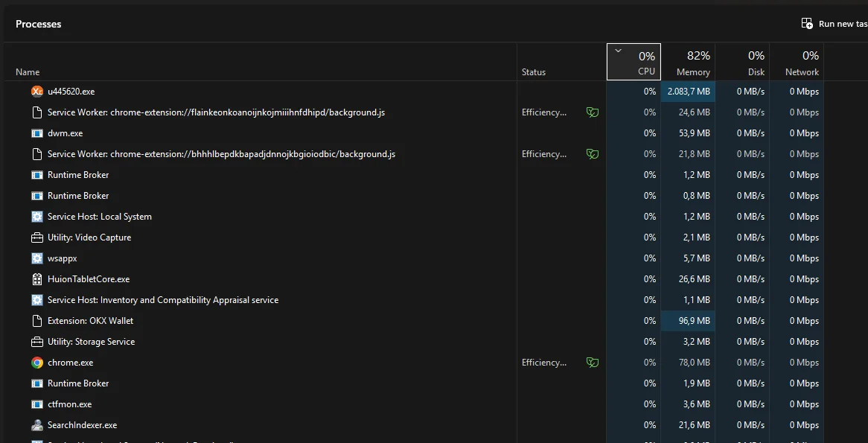Click the 2.083,7 MB memory cell
Screen dimensions: 868x443
[x=688, y=92]
